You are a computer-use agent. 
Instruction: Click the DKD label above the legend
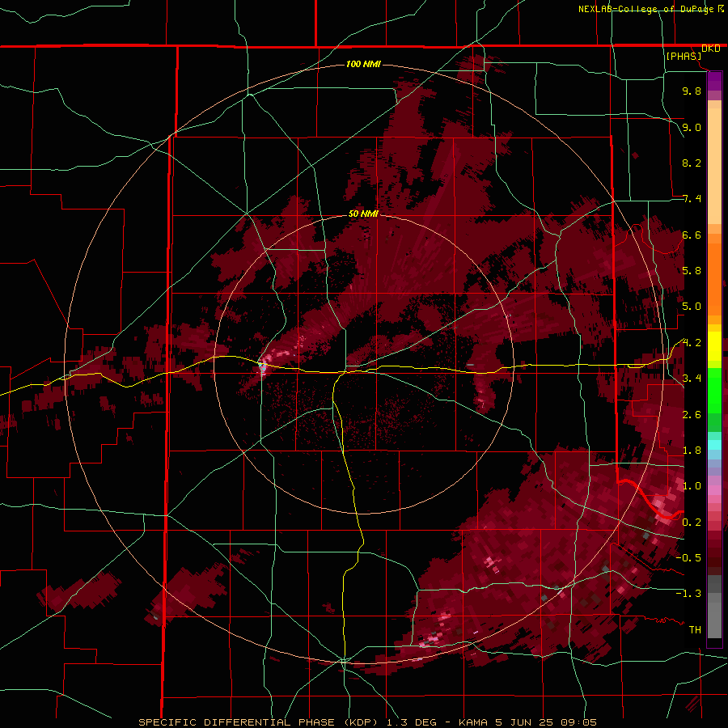click(710, 49)
